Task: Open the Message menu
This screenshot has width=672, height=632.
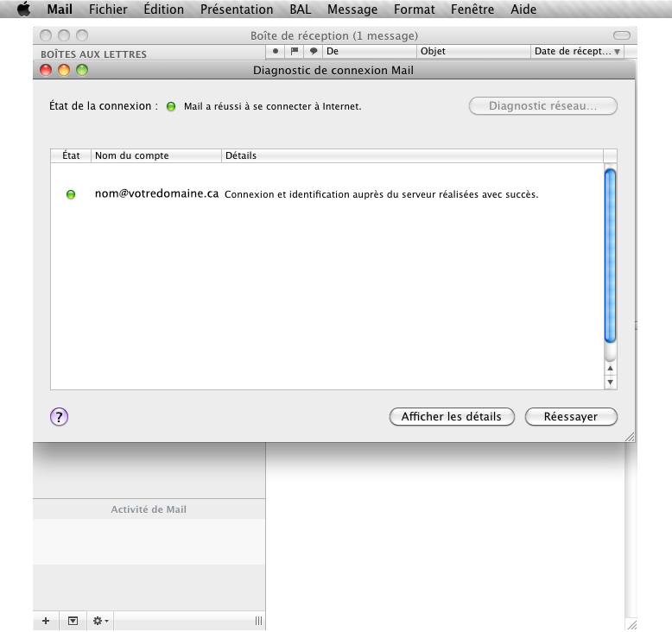Action: 352,9
